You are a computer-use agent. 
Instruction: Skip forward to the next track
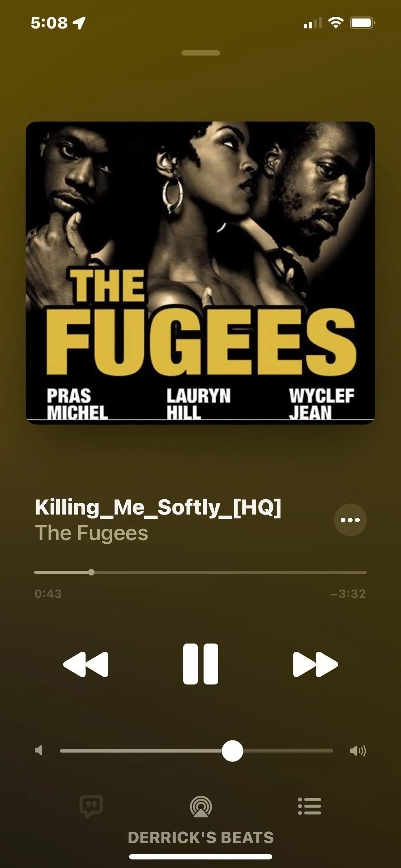[x=315, y=664]
